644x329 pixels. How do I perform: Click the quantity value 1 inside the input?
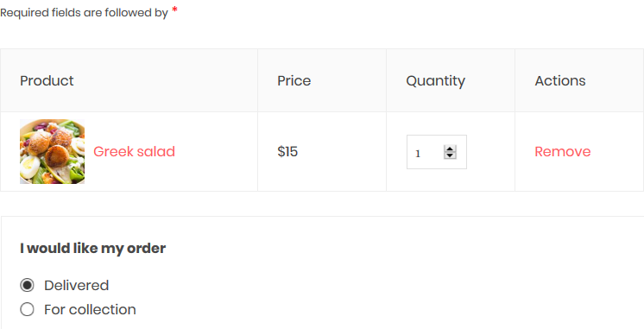(x=418, y=154)
